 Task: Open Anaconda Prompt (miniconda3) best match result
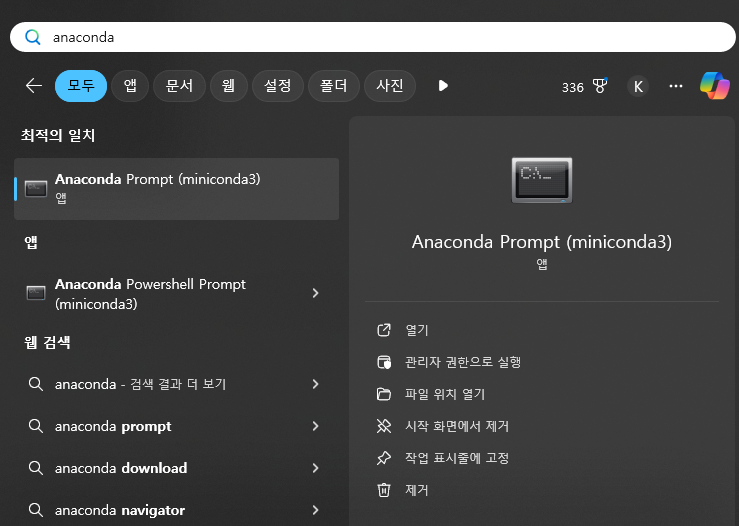click(x=176, y=189)
